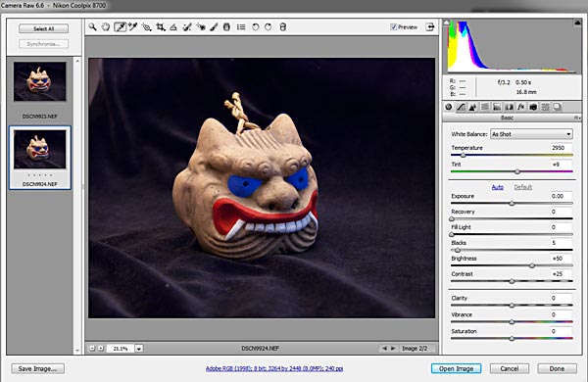Select the Crop tool
Viewport: 588px width, 382px height.
(160, 27)
